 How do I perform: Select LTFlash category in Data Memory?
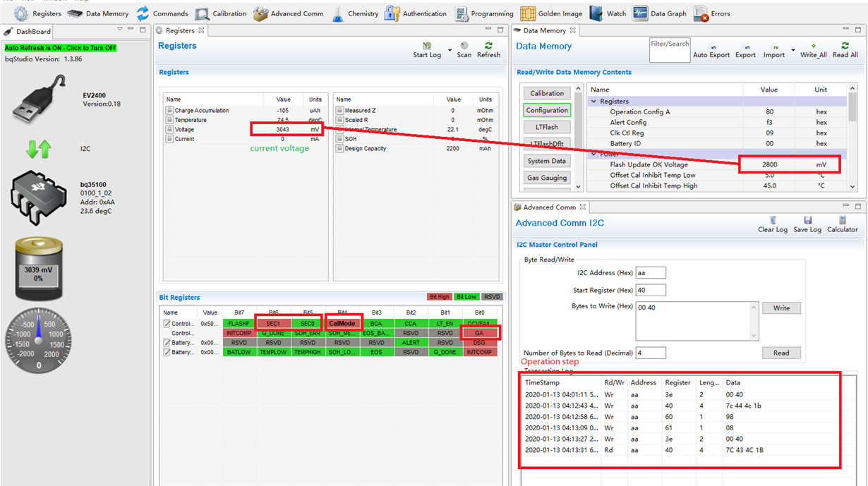point(547,127)
